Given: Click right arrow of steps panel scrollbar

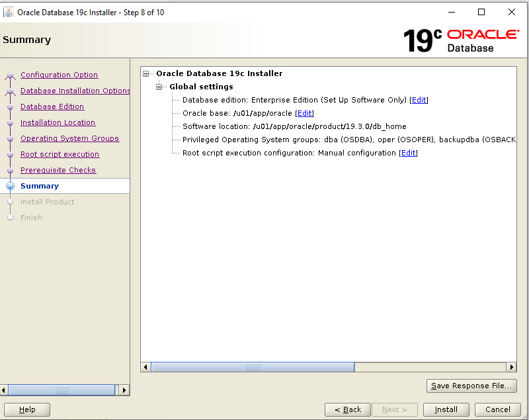Looking at the screenshot, I should 124,390.
